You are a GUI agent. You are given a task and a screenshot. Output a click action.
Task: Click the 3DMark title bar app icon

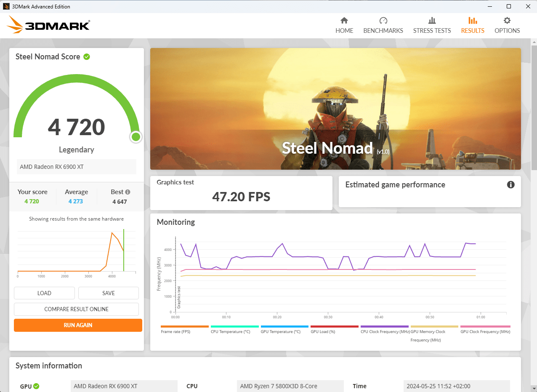tap(6, 6)
